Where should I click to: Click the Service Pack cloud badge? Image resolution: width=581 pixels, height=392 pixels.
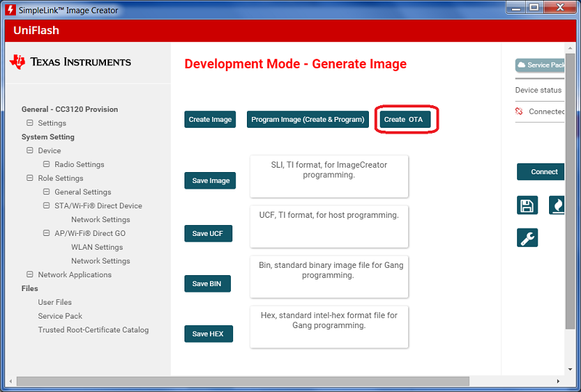coord(540,65)
